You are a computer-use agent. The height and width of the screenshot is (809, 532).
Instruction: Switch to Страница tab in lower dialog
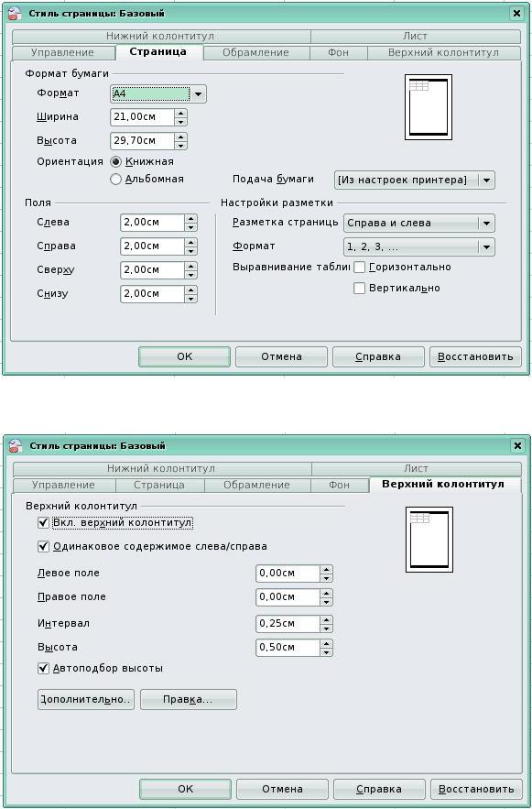click(x=159, y=485)
